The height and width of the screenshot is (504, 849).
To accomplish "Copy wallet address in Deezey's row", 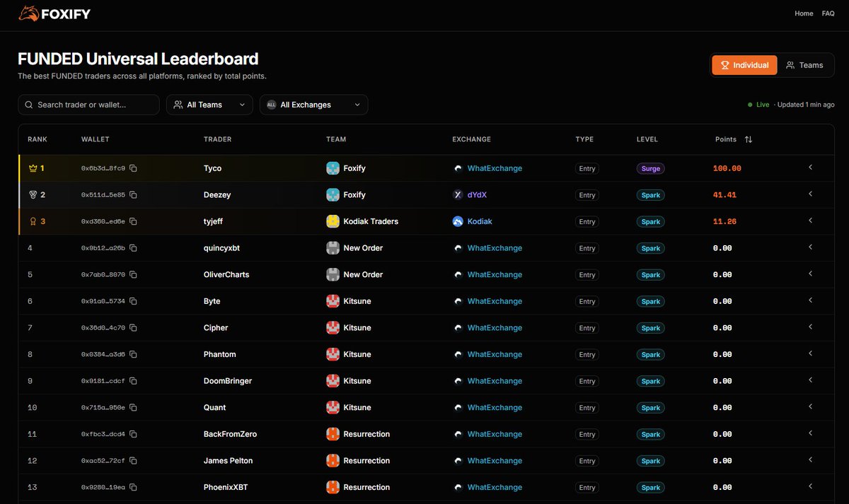I will tap(133, 195).
